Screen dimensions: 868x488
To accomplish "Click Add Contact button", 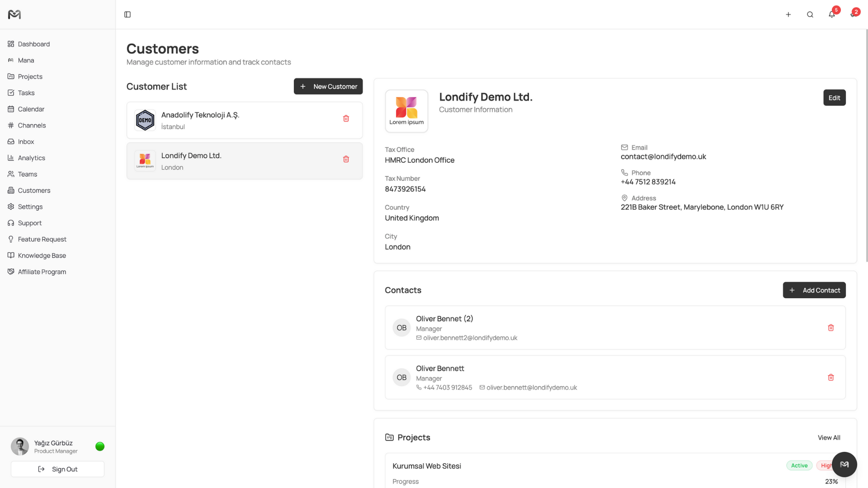I will [x=814, y=290].
